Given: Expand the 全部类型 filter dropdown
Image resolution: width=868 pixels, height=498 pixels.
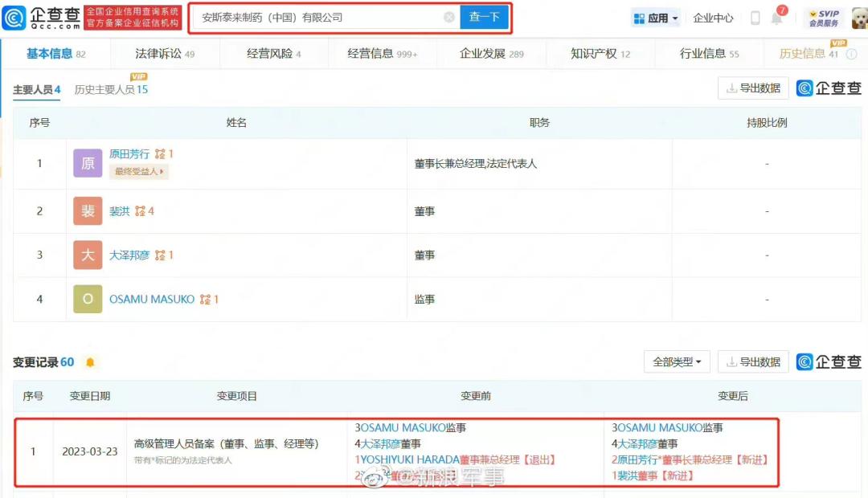Looking at the screenshot, I should [x=677, y=362].
